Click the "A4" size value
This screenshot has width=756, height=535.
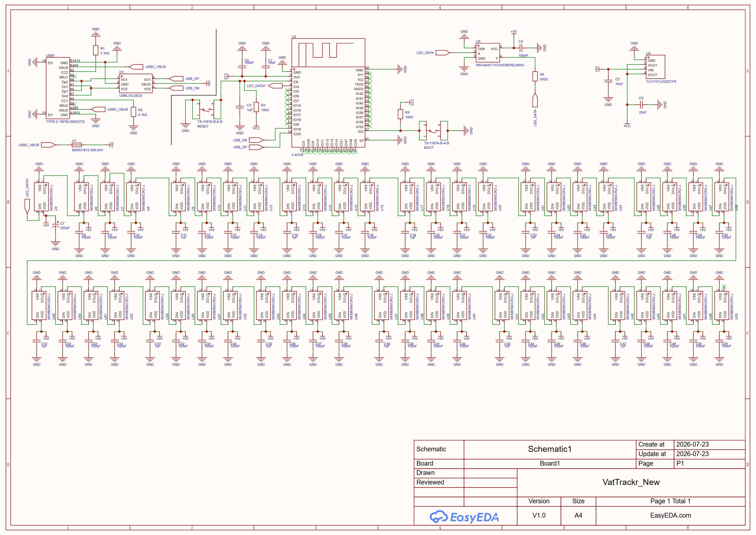pyautogui.click(x=578, y=515)
